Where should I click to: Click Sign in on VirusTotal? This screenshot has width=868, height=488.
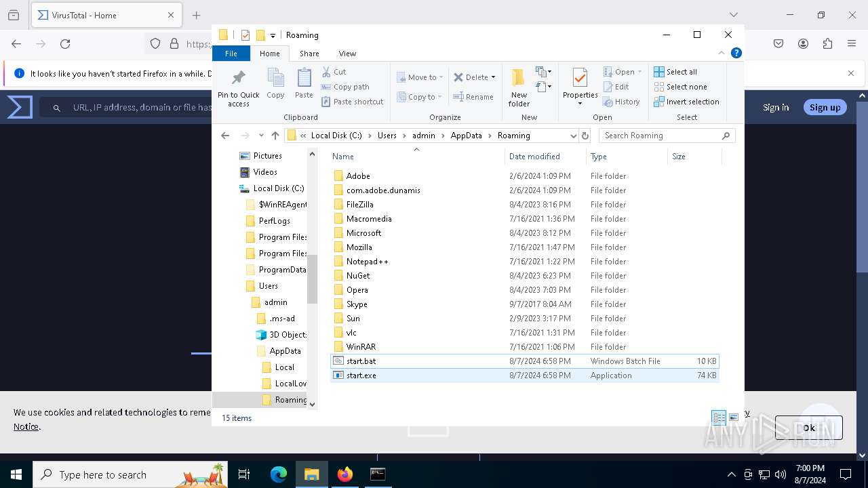coord(776,107)
